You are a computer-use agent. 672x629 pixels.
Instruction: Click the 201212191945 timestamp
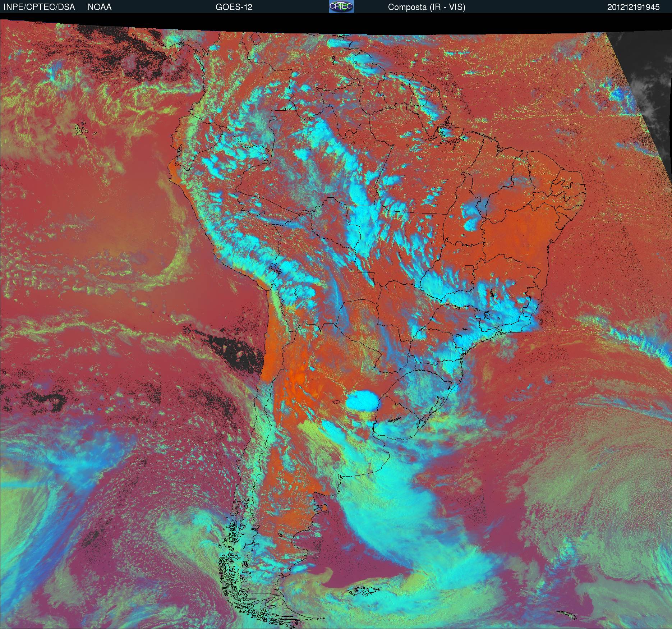tap(634, 7)
